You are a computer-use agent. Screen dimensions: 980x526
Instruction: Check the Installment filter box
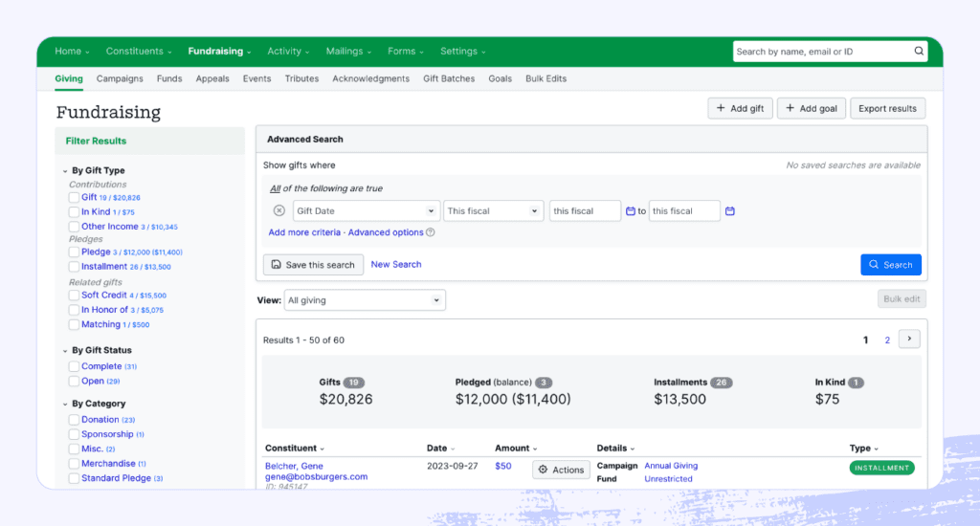pos(74,267)
